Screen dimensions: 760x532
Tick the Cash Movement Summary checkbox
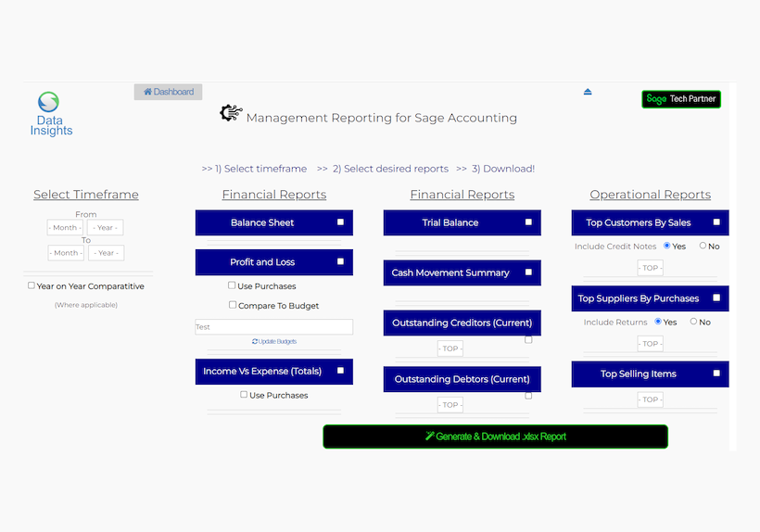click(528, 272)
